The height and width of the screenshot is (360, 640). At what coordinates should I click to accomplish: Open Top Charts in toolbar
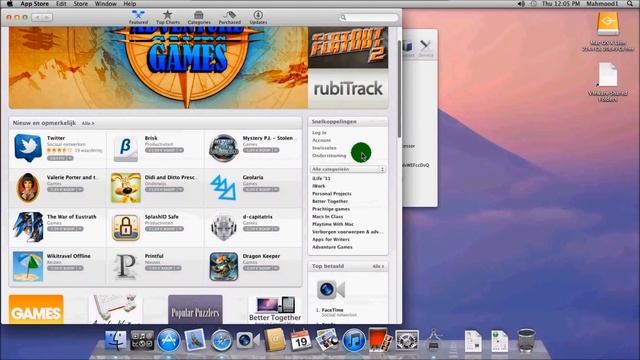pyautogui.click(x=167, y=17)
